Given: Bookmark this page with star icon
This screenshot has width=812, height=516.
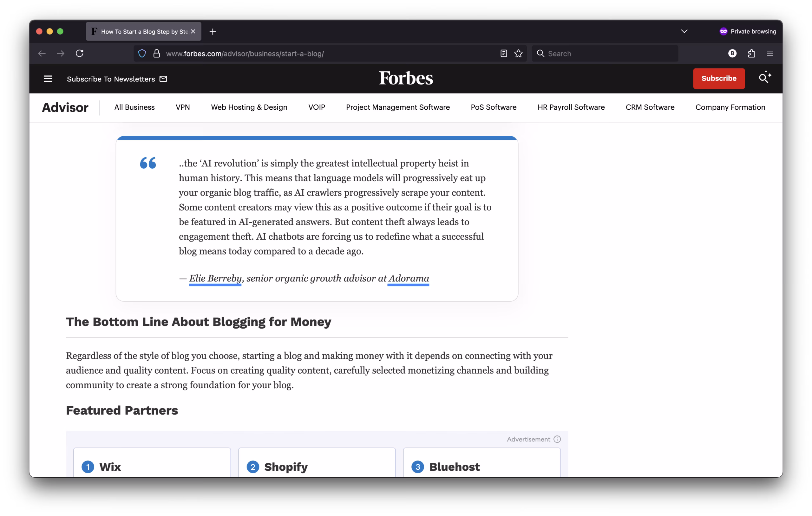Looking at the screenshot, I should click(518, 53).
